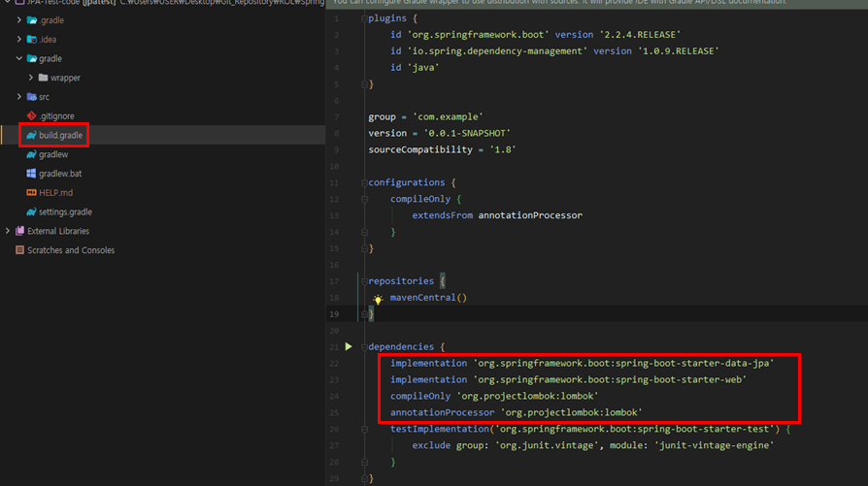This screenshot has width=868, height=486.
Task: Click annotationProcessor lombok dependency line
Action: (x=517, y=412)
